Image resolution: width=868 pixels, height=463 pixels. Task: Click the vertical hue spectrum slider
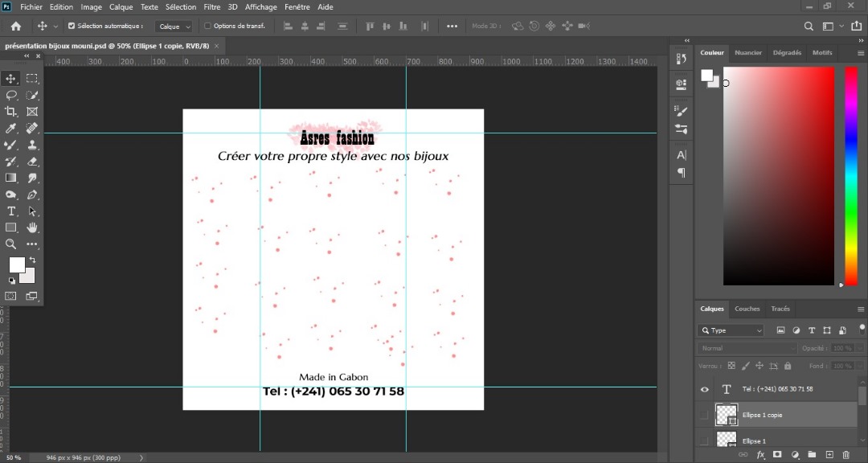(850, 175)
